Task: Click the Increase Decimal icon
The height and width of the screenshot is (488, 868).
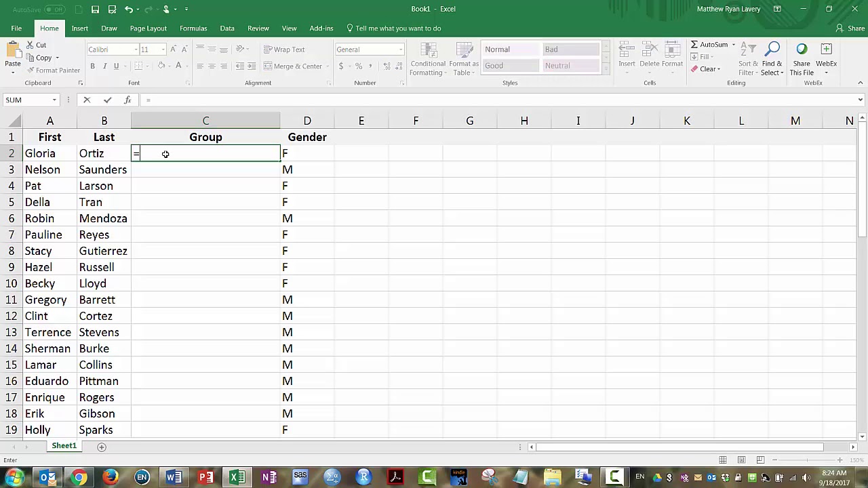Action: [x=387, y=66]
